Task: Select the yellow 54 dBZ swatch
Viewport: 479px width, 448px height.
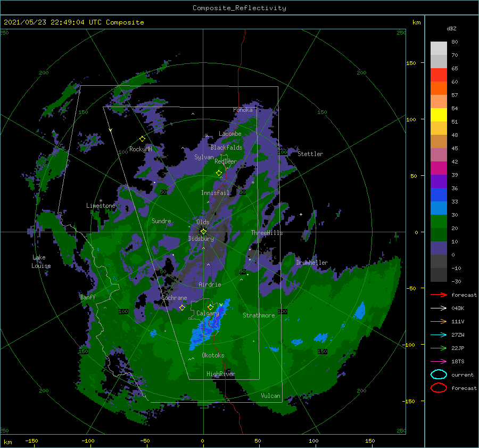Action: click(439, 115)
